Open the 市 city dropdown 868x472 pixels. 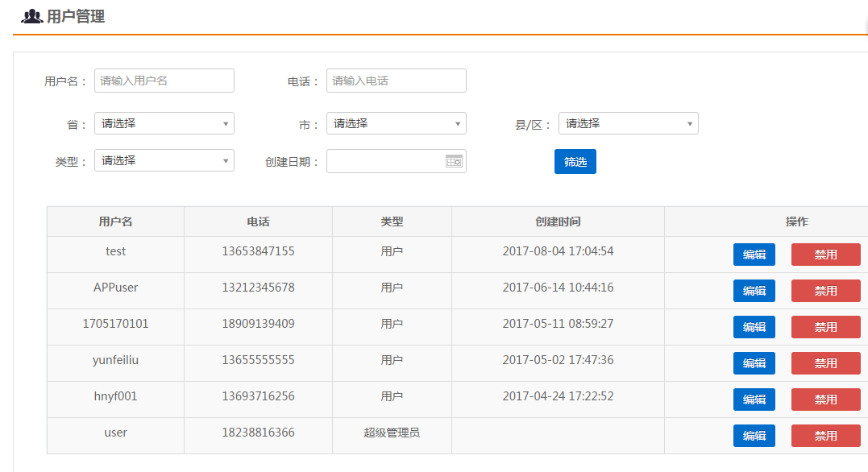pyautogui.click(x=396, y=122)
